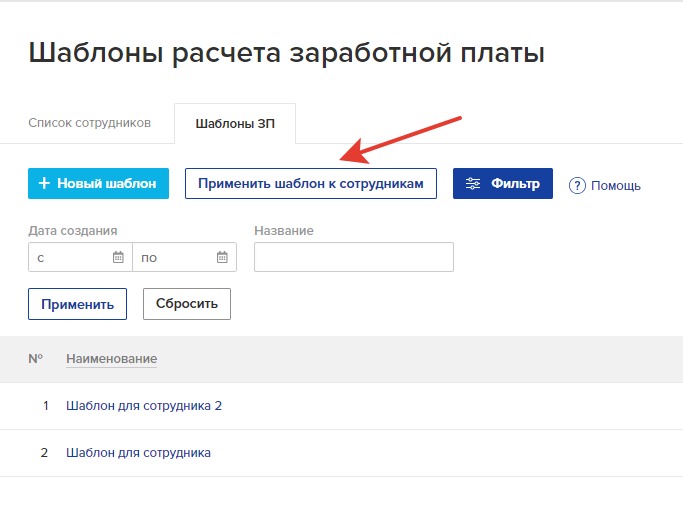Open the Шаблон для сотрудника template in row 2
The width and height of the screenshot is (683, 515).
point(138,453)
